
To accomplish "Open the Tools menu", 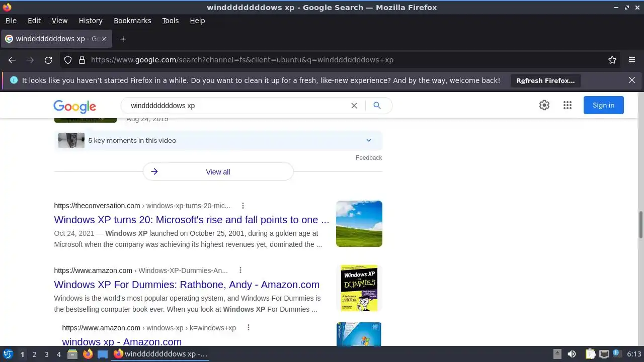I will 170,21.
